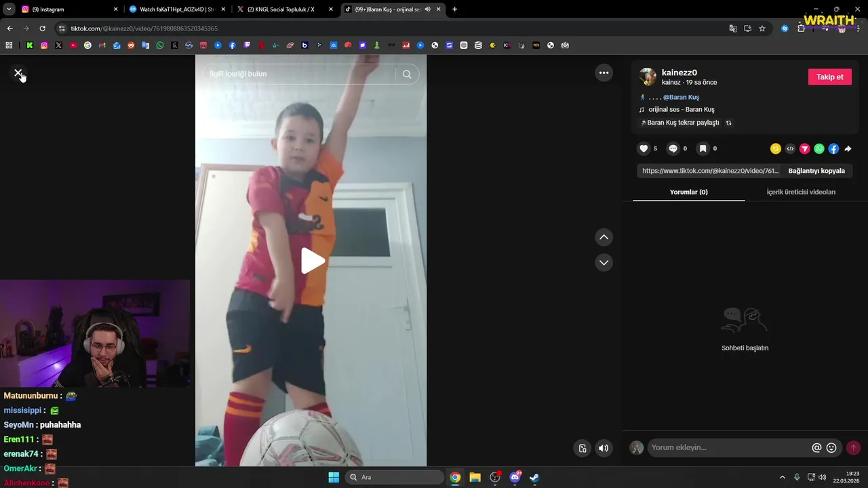This screenshot has height=488, width=868.
Task: Mute the video with the speaker button
Action: 604,448
